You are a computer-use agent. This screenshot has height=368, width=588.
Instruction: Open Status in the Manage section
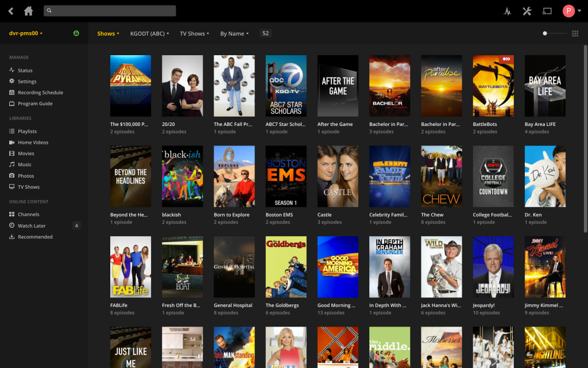click(x=25, y=70)
